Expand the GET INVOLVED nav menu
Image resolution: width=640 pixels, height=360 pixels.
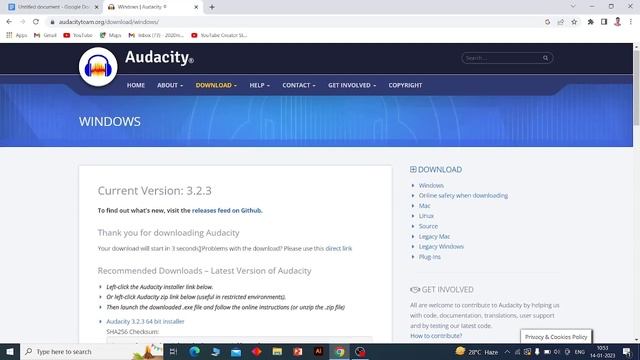coord(352,85)
